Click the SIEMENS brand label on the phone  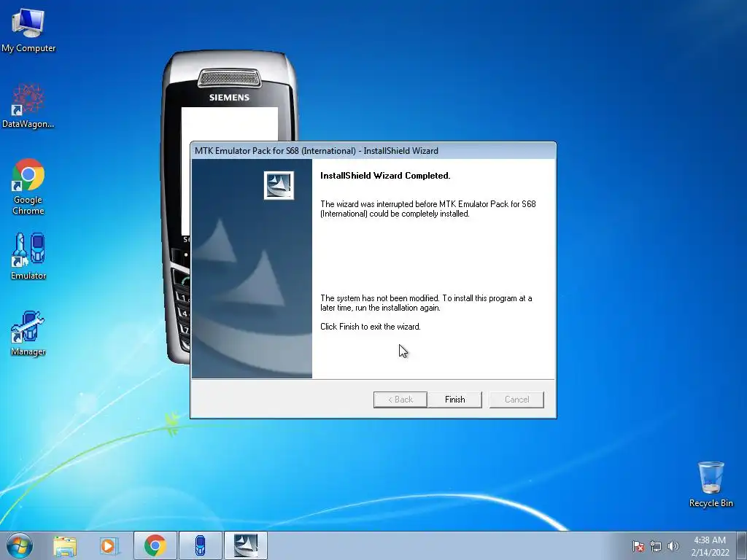tap(229, 98)
